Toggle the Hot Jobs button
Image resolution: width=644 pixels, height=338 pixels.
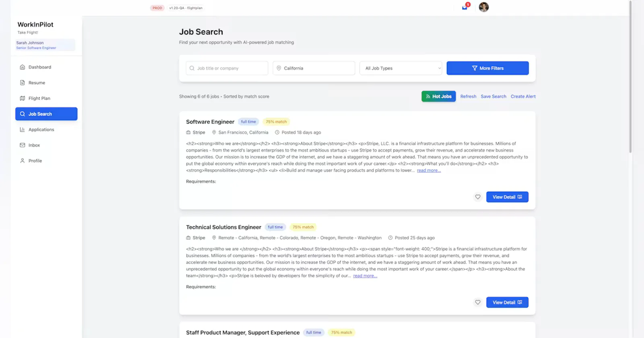tap(439, 96)
